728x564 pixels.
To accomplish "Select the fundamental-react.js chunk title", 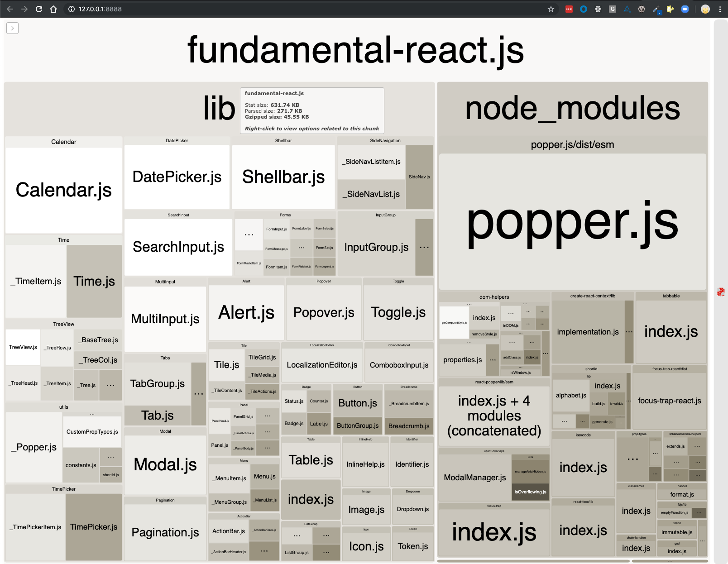I will [355, 50].
